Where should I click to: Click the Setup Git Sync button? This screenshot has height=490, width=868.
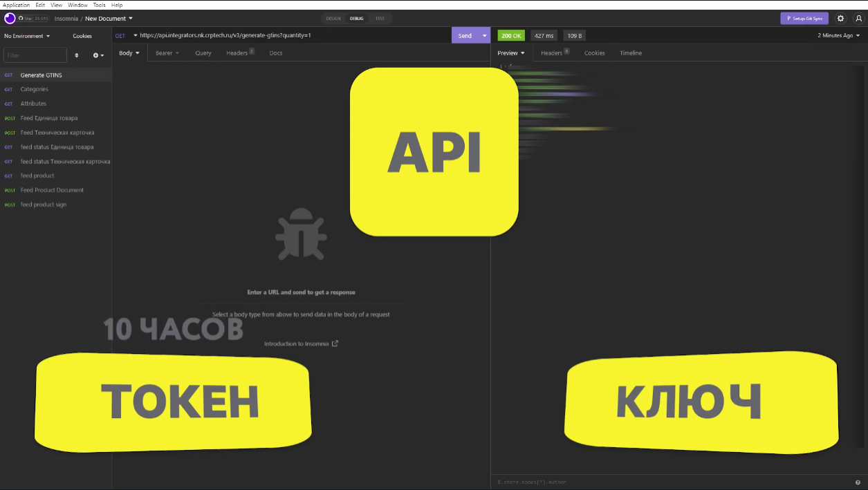(804, 19)
